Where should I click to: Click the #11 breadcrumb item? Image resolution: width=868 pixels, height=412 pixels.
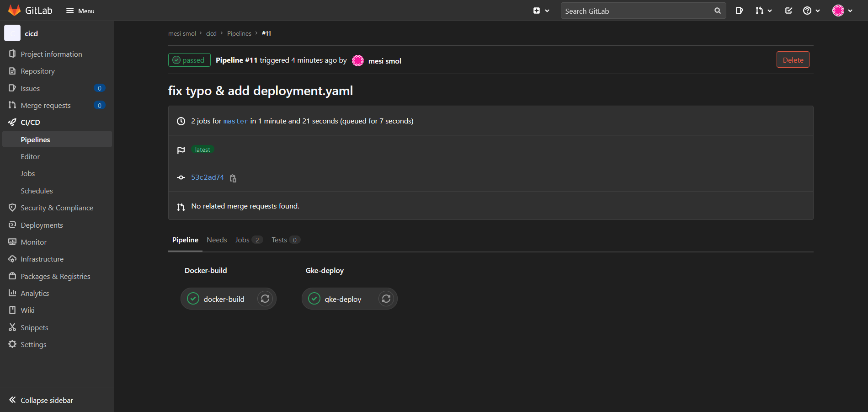[x=266, y=33]
